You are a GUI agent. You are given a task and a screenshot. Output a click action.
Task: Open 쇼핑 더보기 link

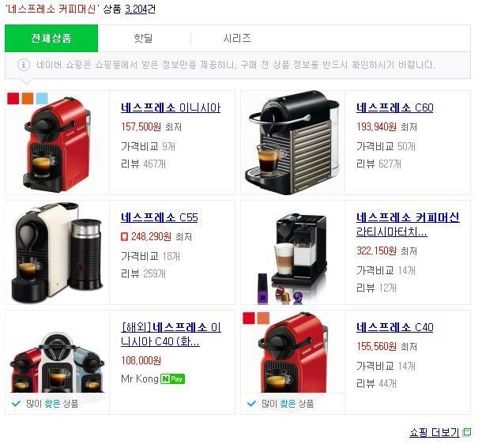(x=435, y=432)
